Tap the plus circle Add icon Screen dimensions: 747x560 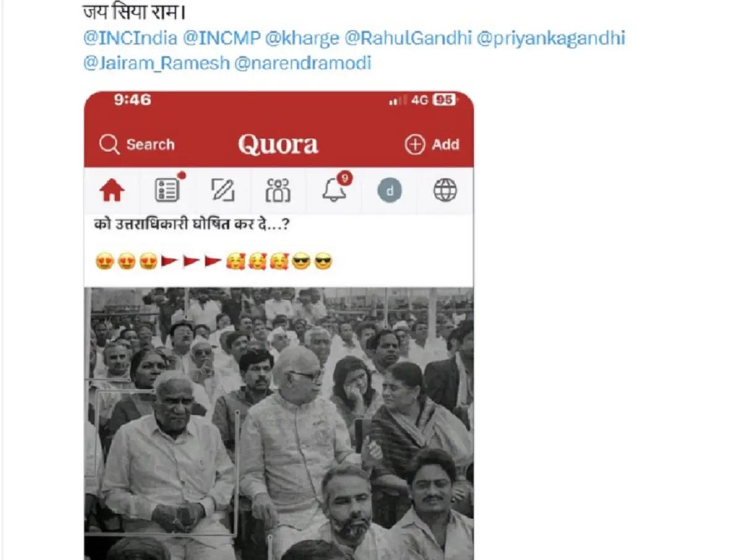click(x=415, y=145)
